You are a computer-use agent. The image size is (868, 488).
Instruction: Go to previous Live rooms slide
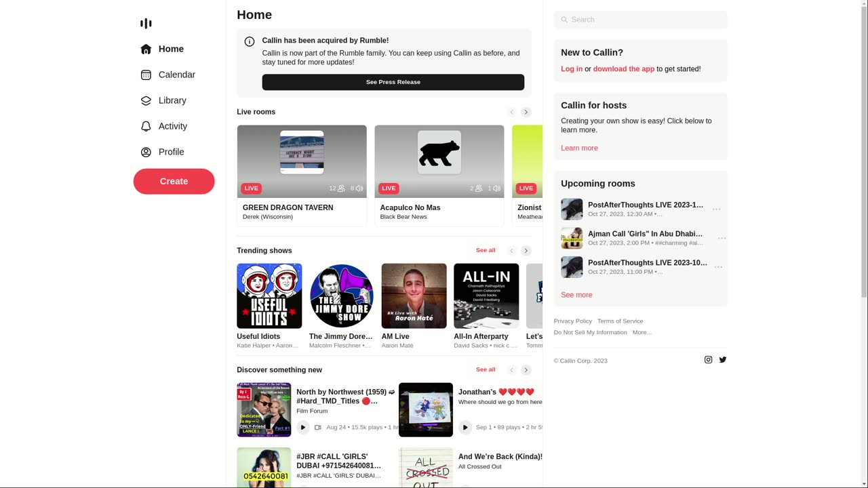[x=512, y=112]
